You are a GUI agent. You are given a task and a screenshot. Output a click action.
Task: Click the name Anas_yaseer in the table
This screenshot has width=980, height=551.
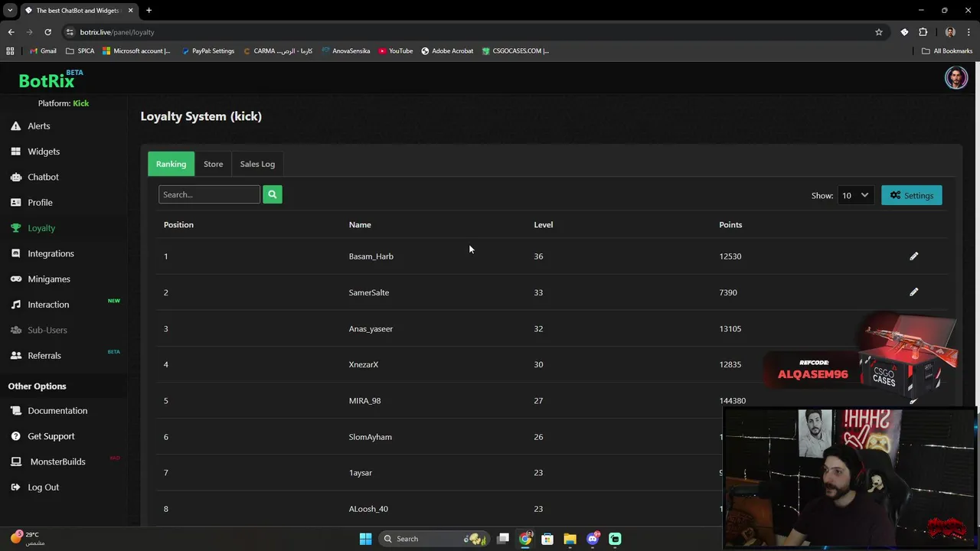pos(371,328)
